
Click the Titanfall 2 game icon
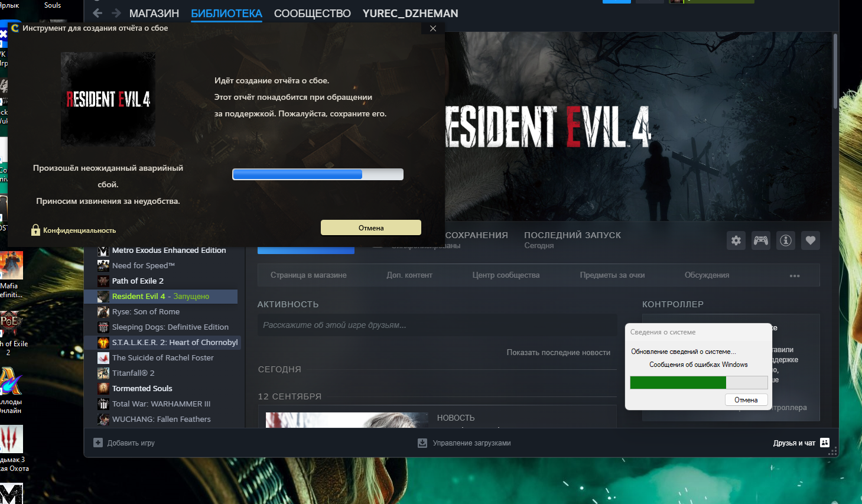[x=103, y=373]
